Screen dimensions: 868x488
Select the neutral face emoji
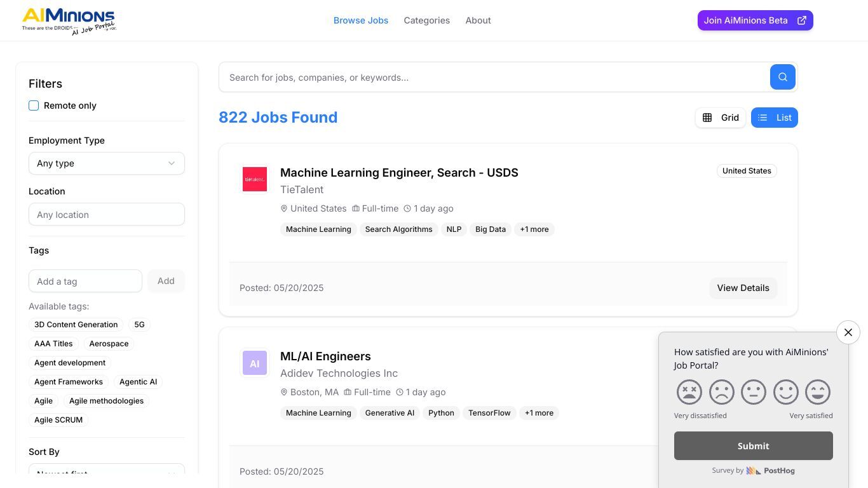tap(754, 392)
